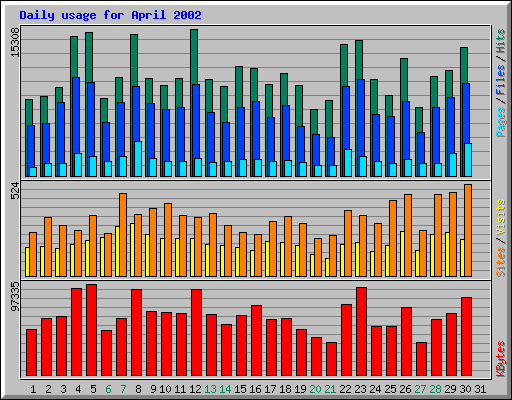Viewport: 512px width, 400px height.
Task: Click the yellow visits bar for day 8
Action: tap(132, 250)
